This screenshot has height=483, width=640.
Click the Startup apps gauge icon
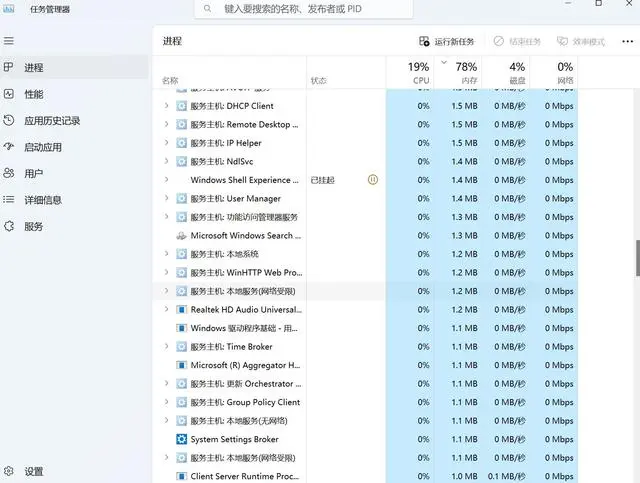(9, 147)
